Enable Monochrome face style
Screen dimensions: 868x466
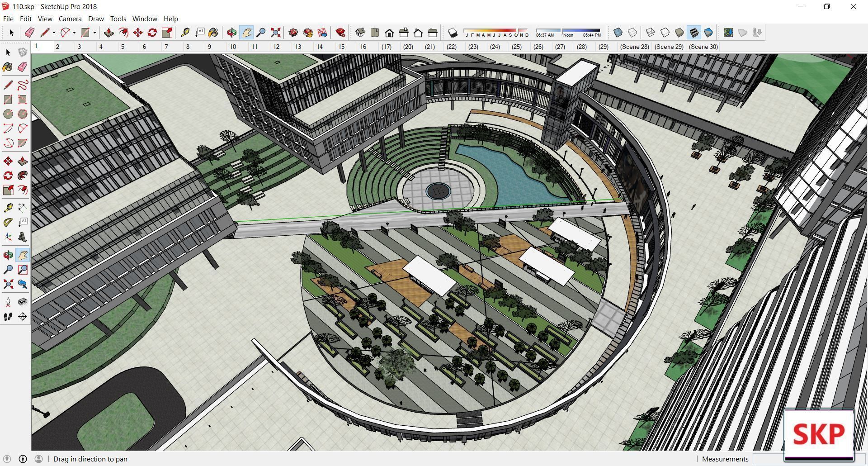click(x=708, y=33)
